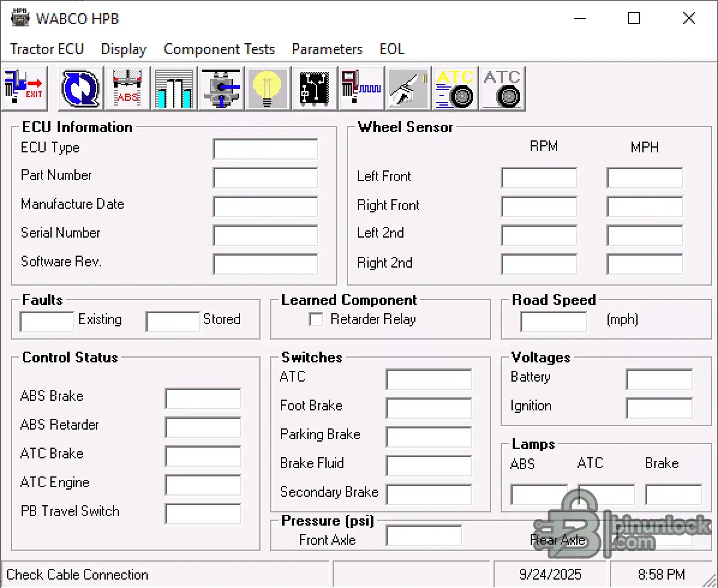The image size is (718, 588).
Task: Click the Check Cable Connection status text
Action: pos(77,575)
